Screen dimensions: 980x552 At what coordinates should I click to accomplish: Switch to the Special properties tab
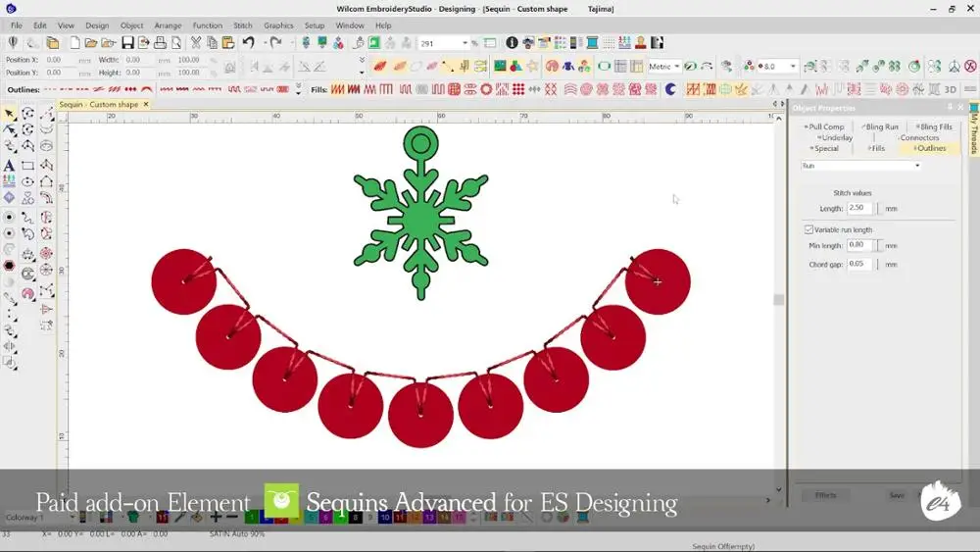tap(824, 148)
